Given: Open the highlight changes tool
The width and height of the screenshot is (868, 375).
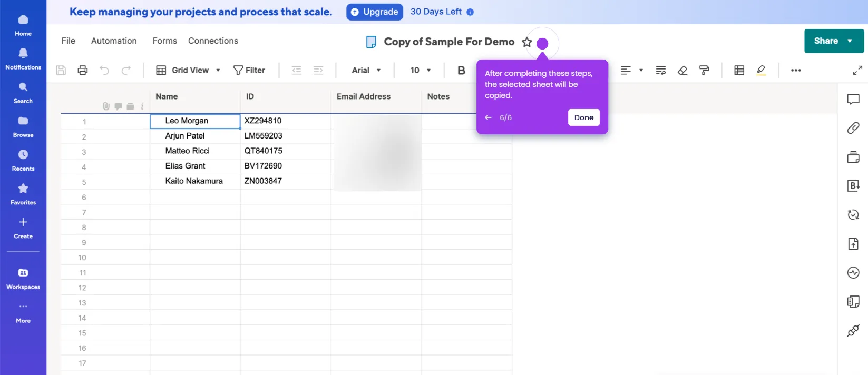Looking at the screenshot, I should (761, 70).
